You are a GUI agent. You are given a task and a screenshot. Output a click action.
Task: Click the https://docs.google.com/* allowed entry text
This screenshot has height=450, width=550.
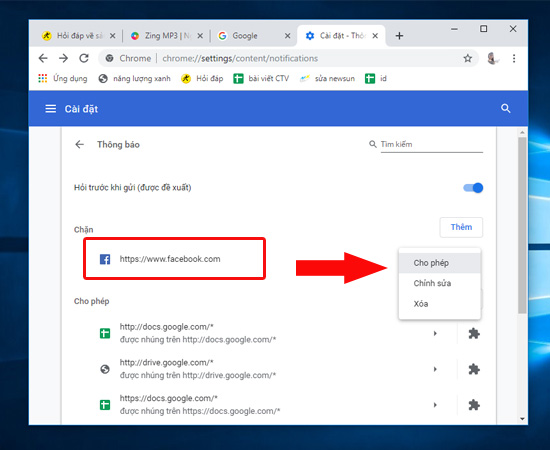click(x=169, y=398)
